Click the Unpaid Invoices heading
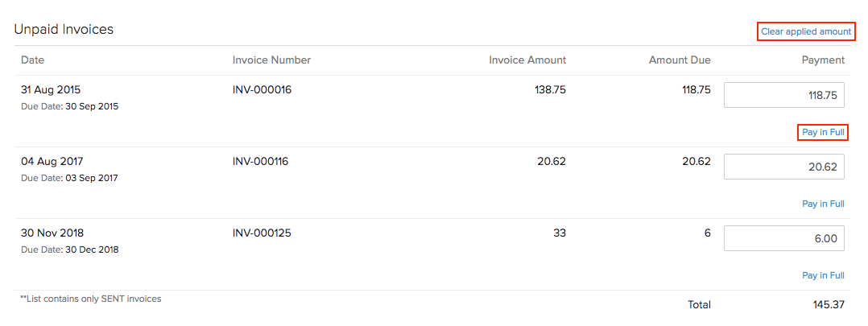Viewport: 868px width, 326px height. pos(64,30)
